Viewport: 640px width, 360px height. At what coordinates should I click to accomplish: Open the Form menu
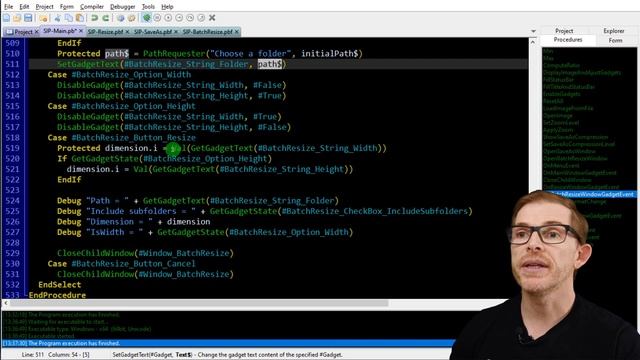coord(67,7)
